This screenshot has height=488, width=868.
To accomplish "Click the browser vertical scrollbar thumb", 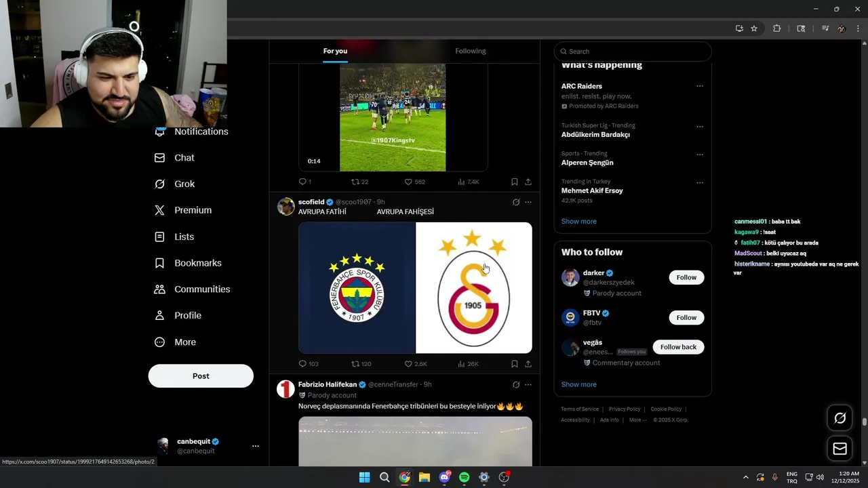I will pos(864,422).
